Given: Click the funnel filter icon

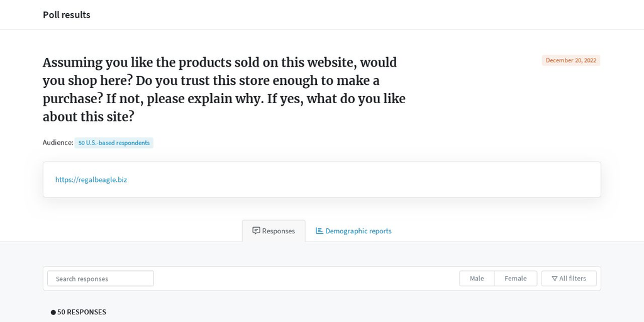Looking at the screenshot, I should coord(555,279).
